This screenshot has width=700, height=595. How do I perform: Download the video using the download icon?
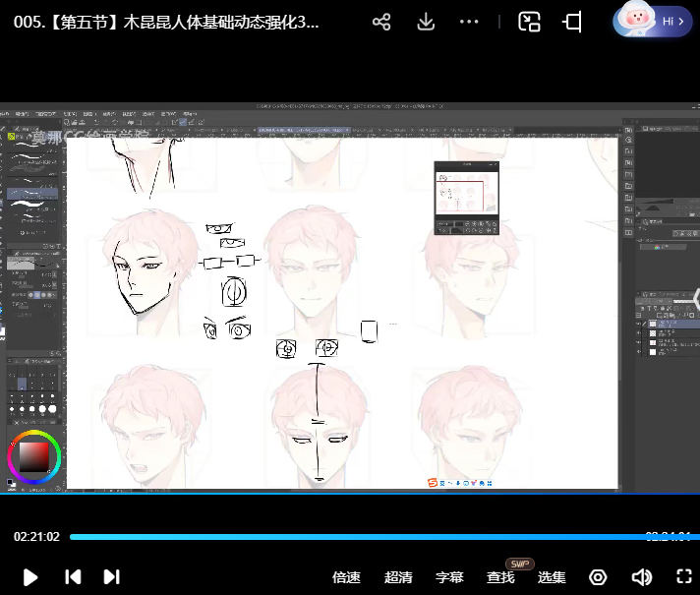tap(426, 23)
